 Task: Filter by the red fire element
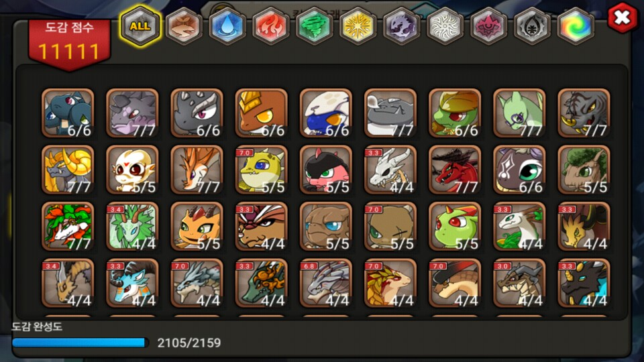click(270, 26)
